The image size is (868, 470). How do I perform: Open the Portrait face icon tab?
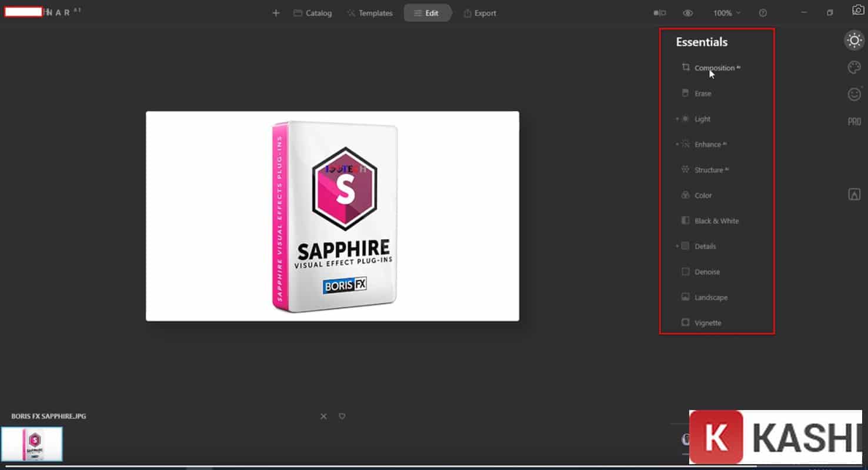854,94
